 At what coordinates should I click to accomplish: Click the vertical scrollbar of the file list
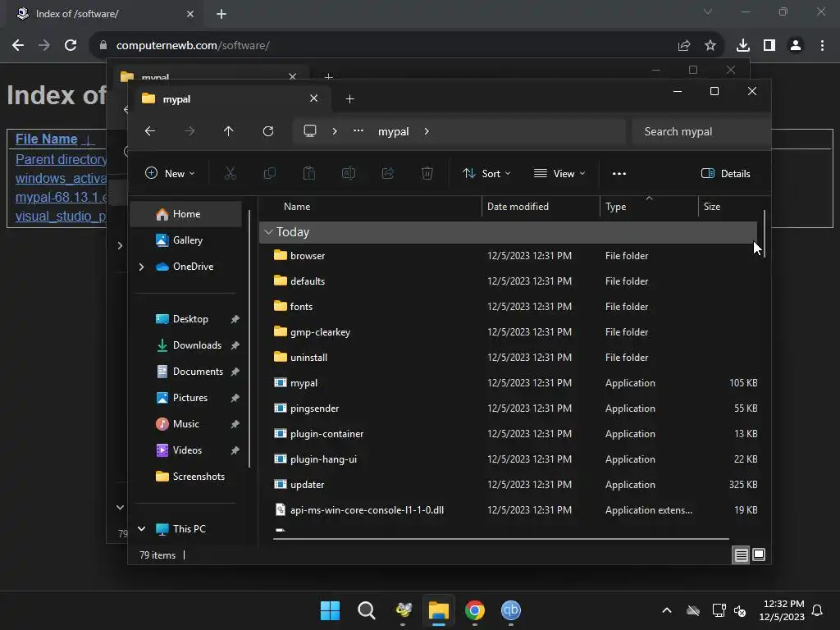pos(764,234)
